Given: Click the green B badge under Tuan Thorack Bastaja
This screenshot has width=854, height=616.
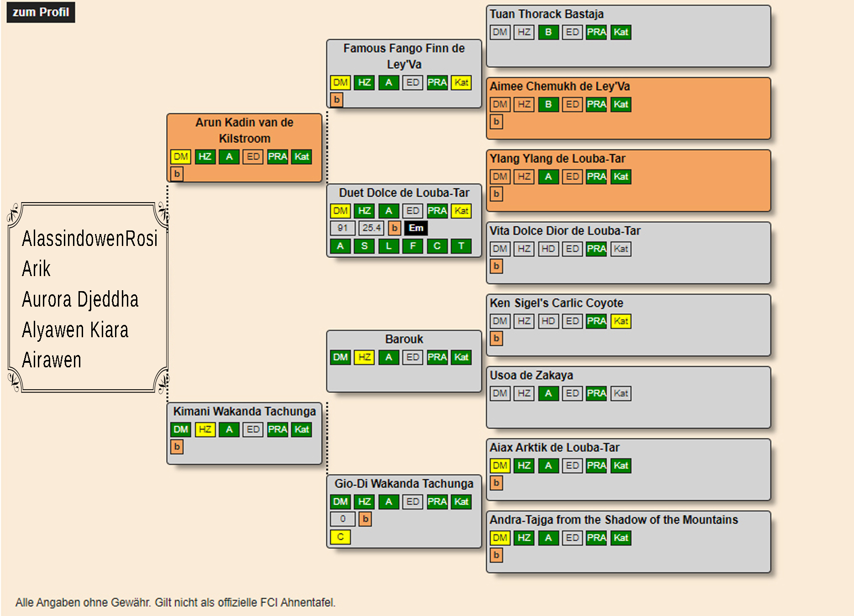Looking at the screenshot, I should click(x=548, y=32).
